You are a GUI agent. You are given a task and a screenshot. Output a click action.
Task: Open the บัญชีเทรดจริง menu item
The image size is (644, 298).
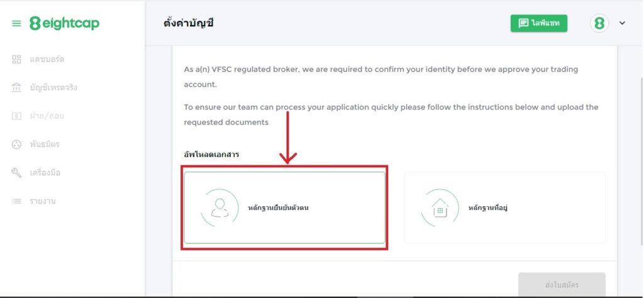pyautogui.click(x=53, y=87)
